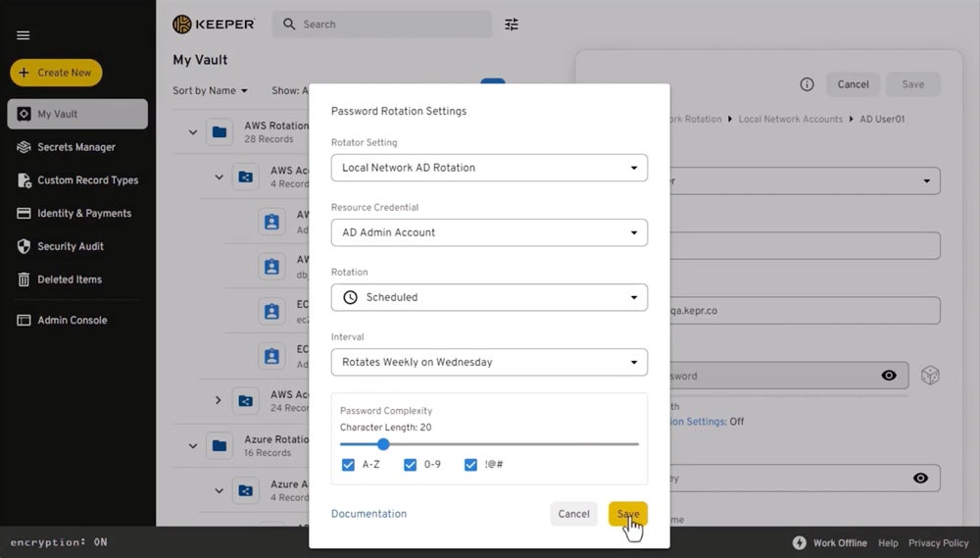Go to Security Audit
This screenshot has width=980, height=558.
pyautogui.click(x=70, y=246)
